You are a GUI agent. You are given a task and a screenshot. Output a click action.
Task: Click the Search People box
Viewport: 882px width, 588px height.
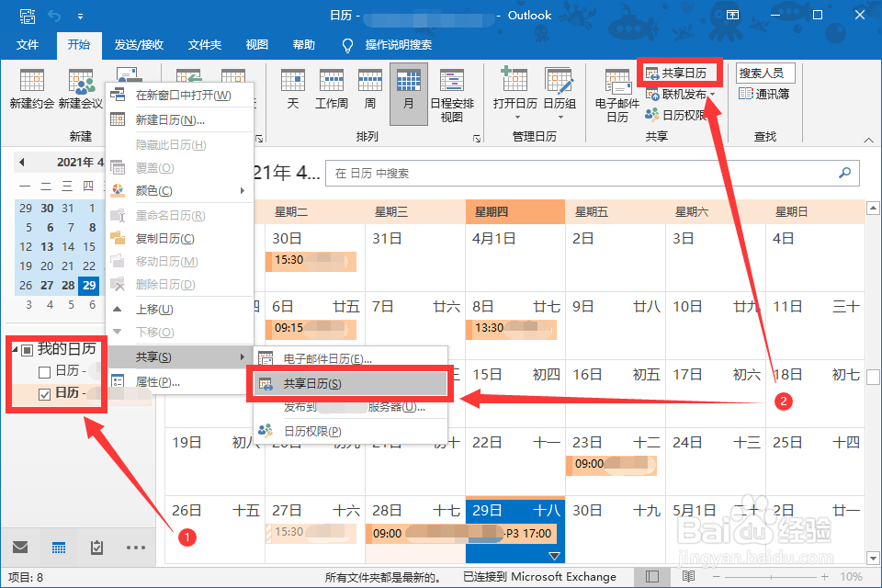(x=765, y=73)
